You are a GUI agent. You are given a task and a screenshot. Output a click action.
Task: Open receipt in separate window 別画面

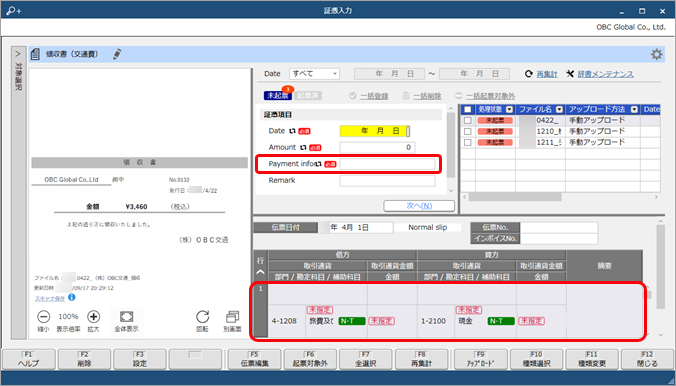(233, 317)
